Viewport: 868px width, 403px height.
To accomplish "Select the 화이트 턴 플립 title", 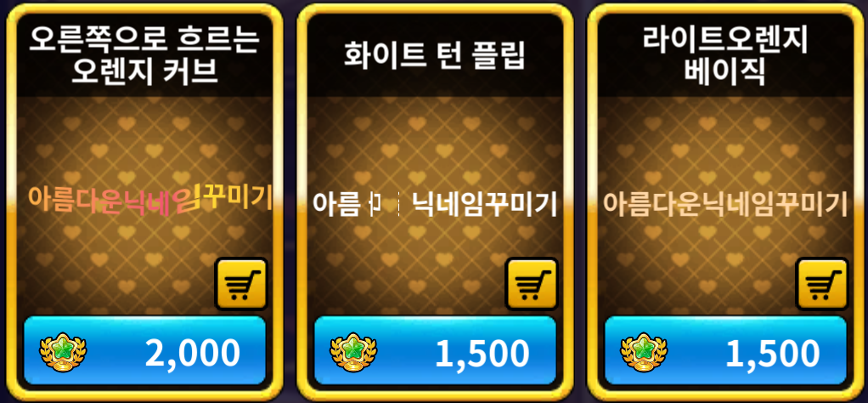I will click(x=435, y=56).
